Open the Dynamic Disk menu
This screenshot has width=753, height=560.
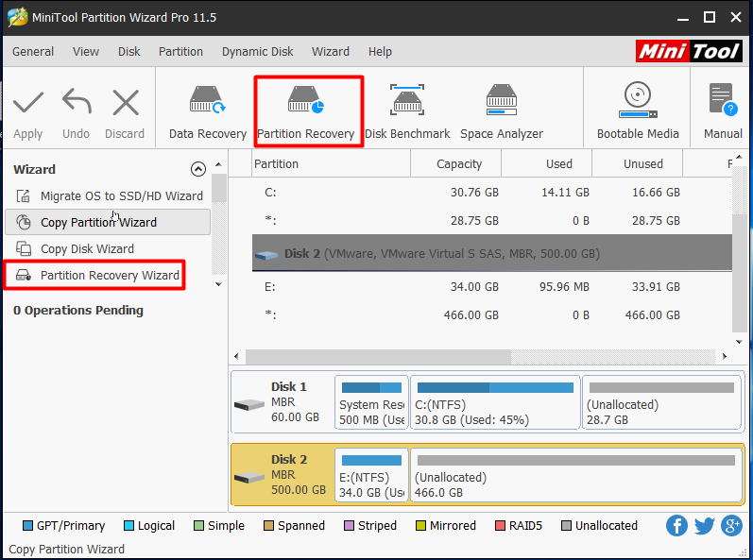click(257, 51)
